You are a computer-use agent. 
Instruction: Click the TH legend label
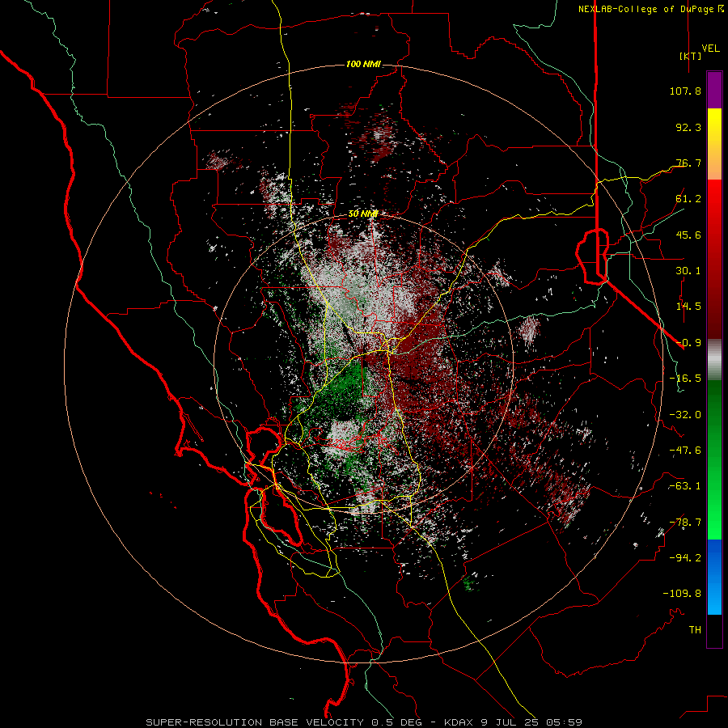tap(695, 630)
